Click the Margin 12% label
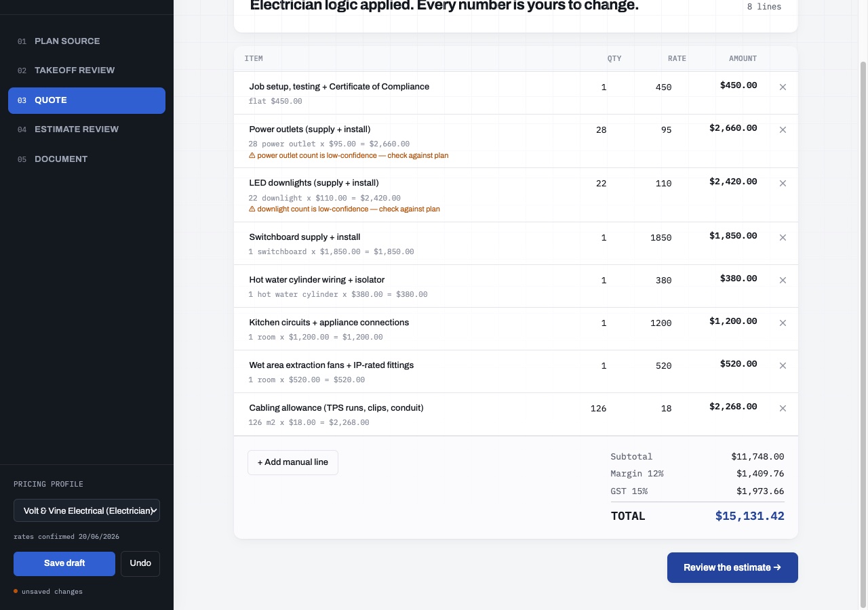The height and width of the screenshot is (610, 868). pyautogui.click(x=637, y=474)
